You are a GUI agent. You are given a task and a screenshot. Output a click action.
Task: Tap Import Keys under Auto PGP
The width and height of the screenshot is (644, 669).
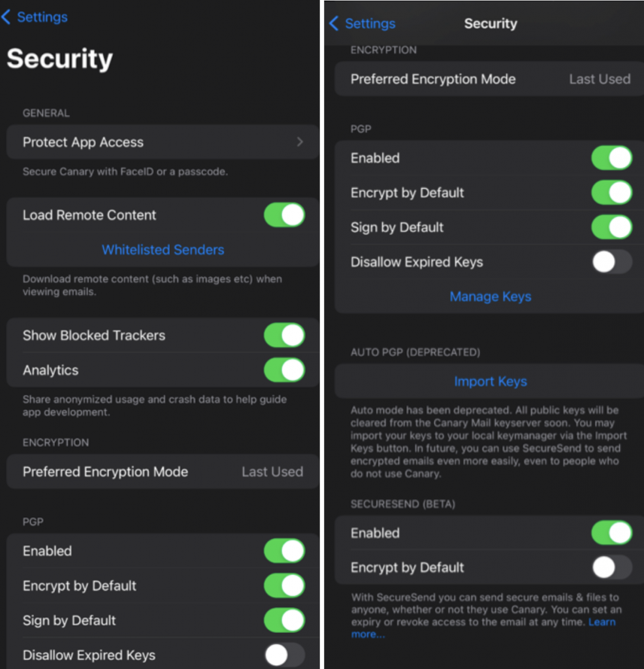point(491,381)
